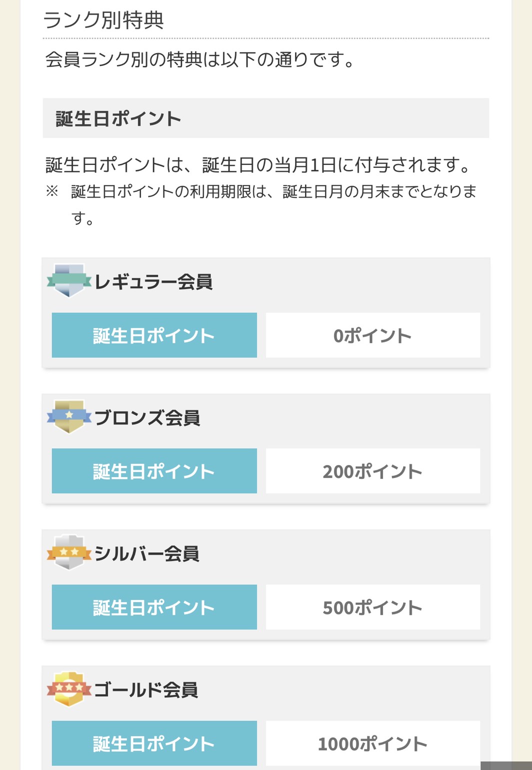Click the 200ポイント value cell
532x770 pixels.
[373, 471]
